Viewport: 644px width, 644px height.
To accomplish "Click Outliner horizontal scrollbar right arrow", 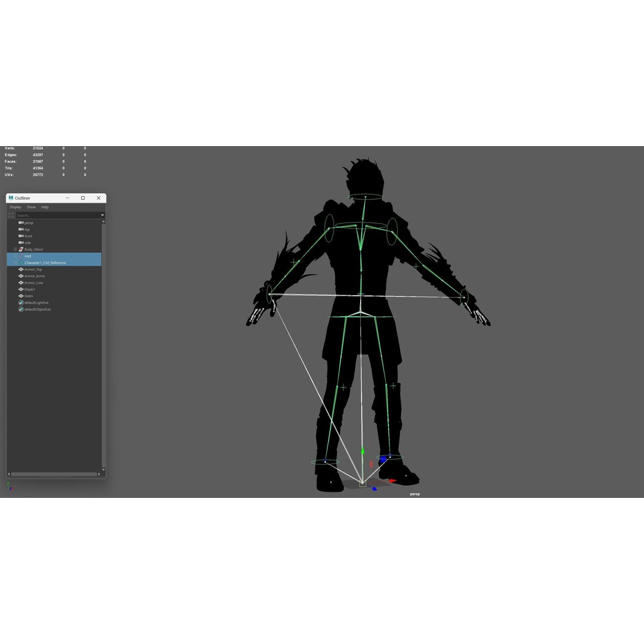I will (100, 474).
